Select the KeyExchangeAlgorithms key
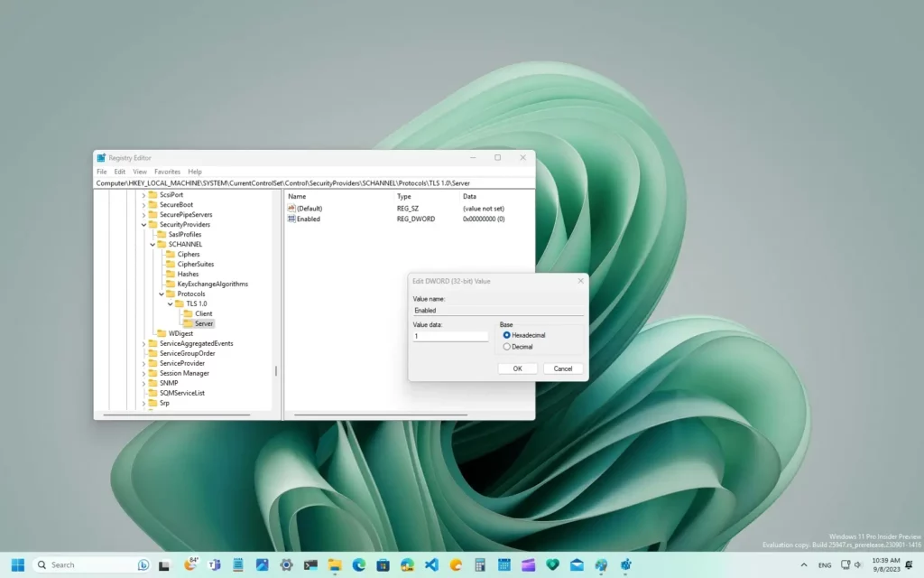The width and height of the screenshot is (924, 578). [x=212, y=284]
